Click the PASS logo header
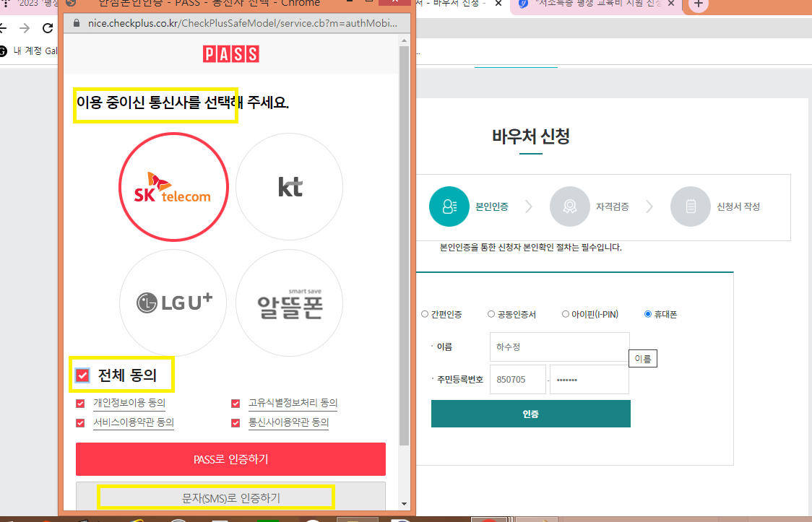 coord(231,54)
